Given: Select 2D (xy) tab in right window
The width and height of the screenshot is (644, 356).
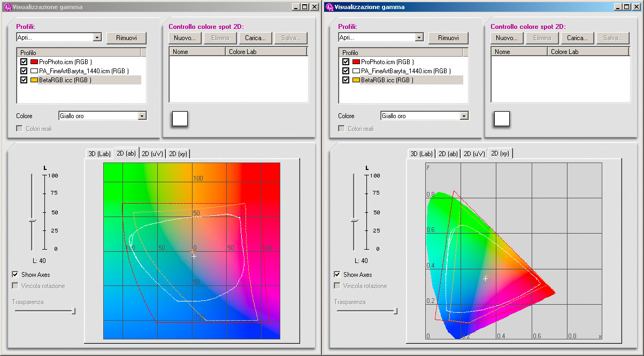Looking at the screenshot, I should tap(501, 153).
